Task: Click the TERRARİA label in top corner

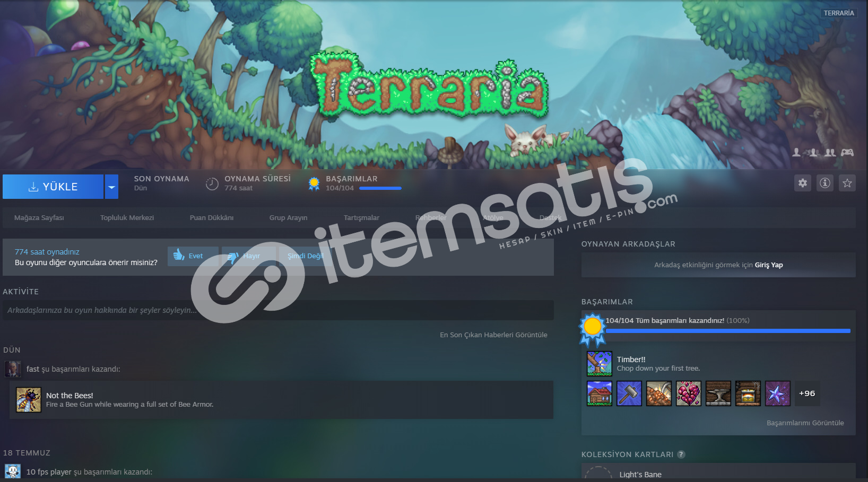Action: [839, 13]
